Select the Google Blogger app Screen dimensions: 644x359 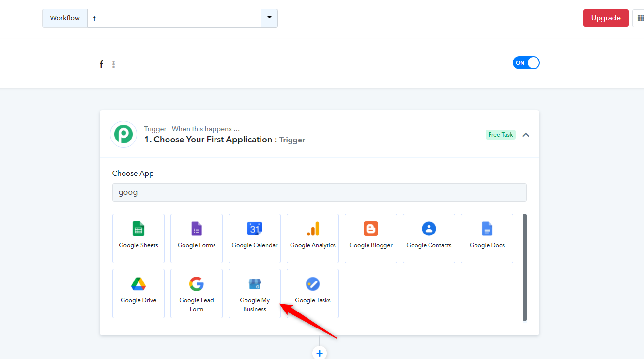tap(371, 238)
